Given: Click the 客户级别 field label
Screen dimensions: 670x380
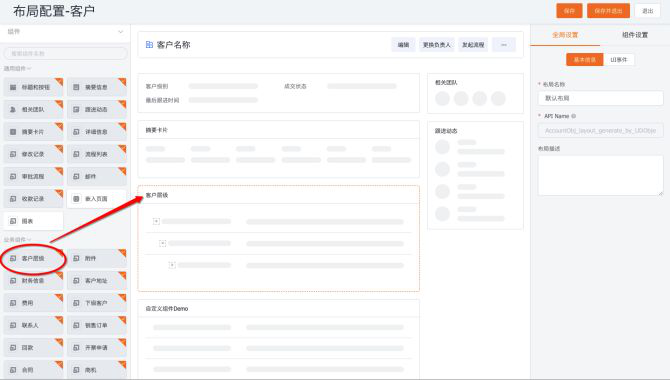Looking at the screenshot, I should [157, 86].
